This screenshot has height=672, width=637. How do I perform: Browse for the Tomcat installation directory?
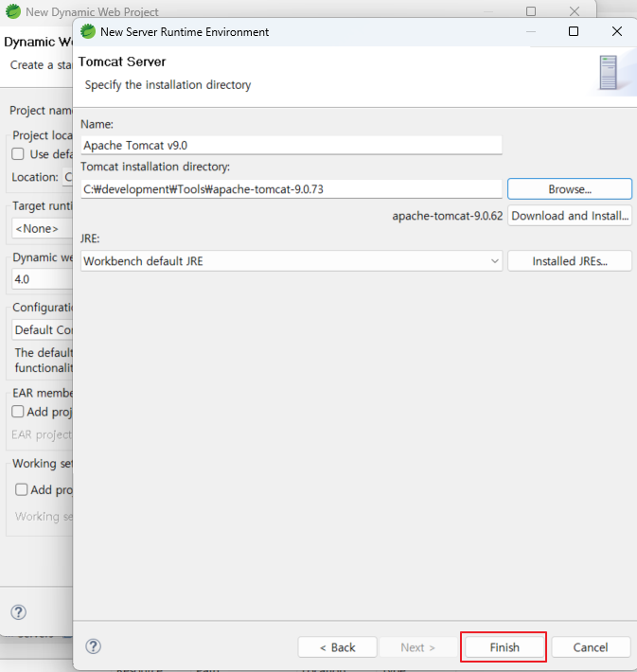coord(569,189)
